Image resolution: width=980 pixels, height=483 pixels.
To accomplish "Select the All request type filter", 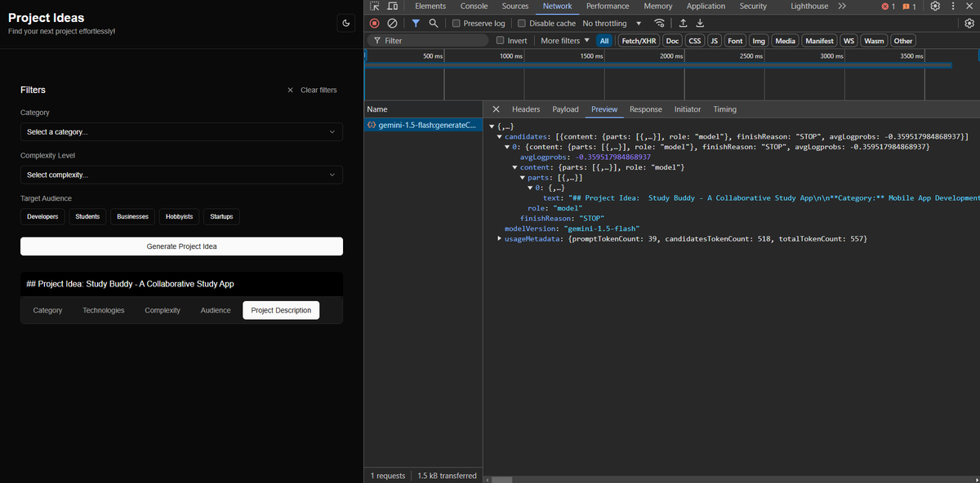I will click(604, 41).
